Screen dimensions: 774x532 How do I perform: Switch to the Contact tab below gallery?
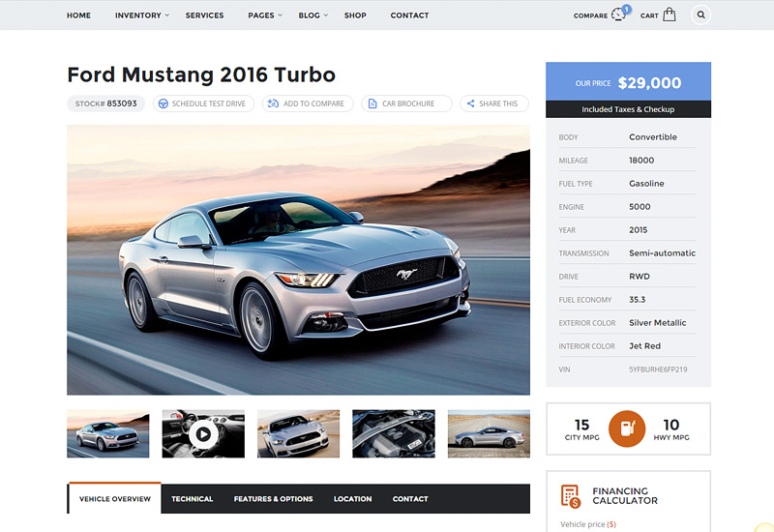[x=410, y=499]
